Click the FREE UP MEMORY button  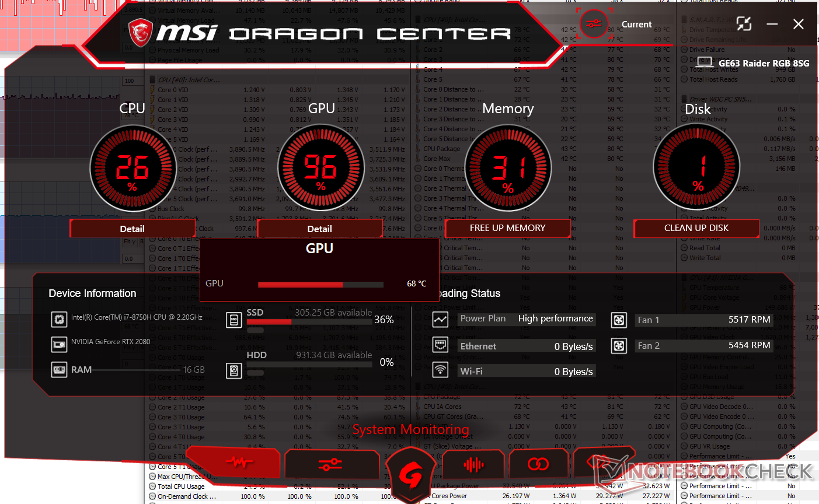tap(507, 228)
